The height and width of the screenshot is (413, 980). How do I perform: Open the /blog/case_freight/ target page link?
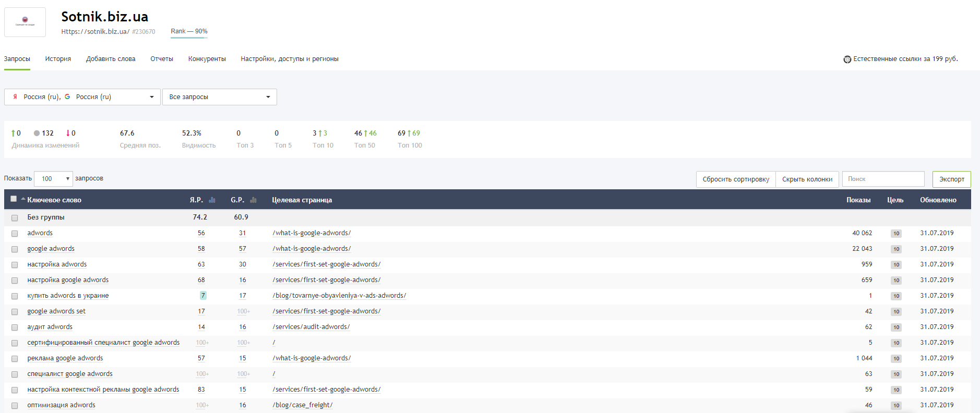303,405
